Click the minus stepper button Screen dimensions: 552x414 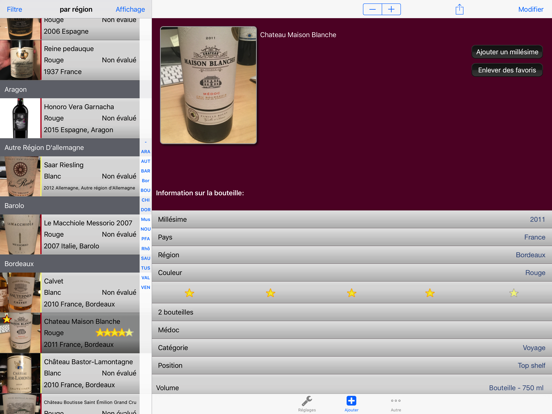372,9
